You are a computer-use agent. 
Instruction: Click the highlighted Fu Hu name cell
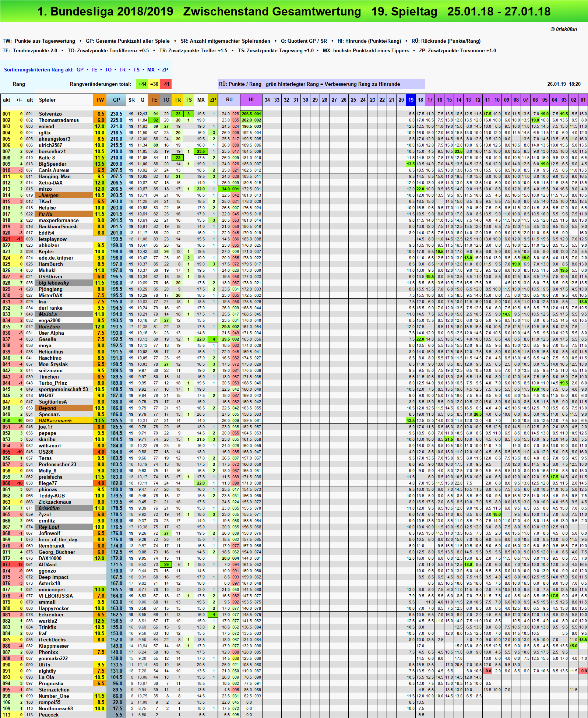[x=64, y=214]
